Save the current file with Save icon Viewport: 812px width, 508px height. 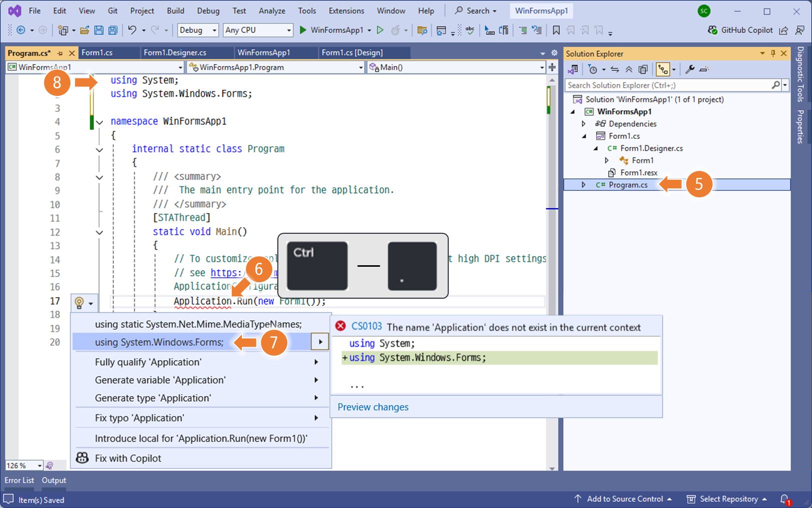click(x=99, y=30)
